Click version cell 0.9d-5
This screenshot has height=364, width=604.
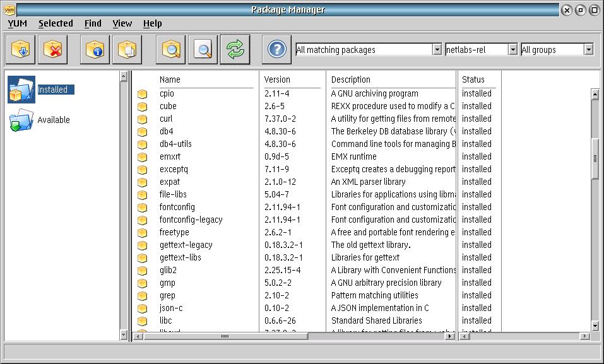[276, 157]
